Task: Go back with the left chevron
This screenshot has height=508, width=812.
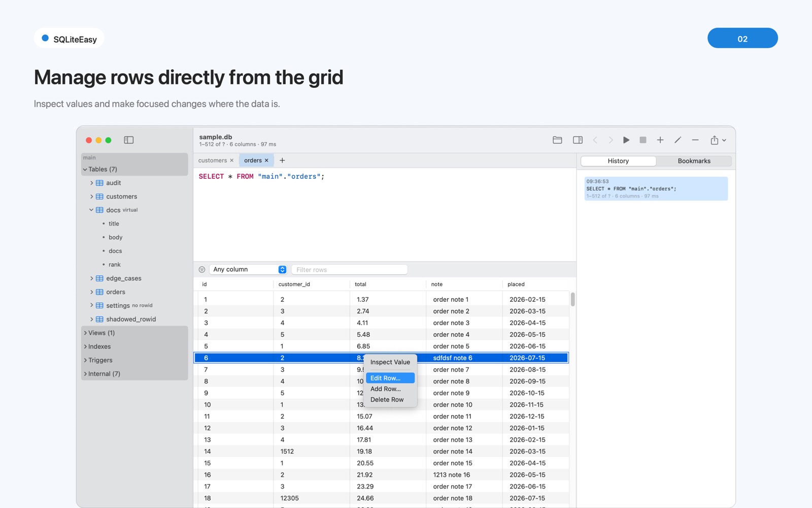Action: (x=595, y=140)
